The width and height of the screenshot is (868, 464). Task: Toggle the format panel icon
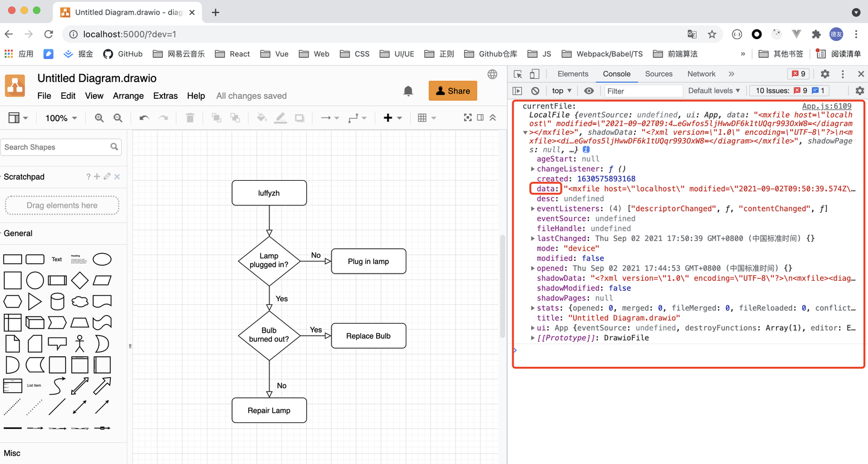480,118
